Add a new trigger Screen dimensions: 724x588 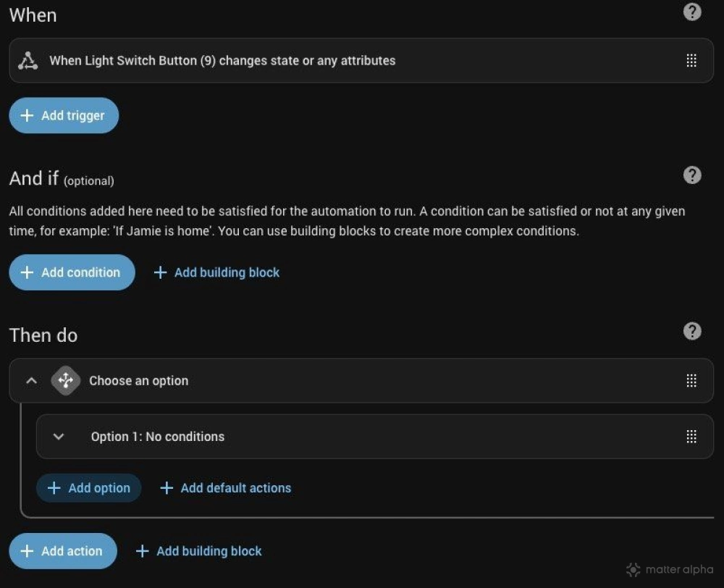point(64,116)
